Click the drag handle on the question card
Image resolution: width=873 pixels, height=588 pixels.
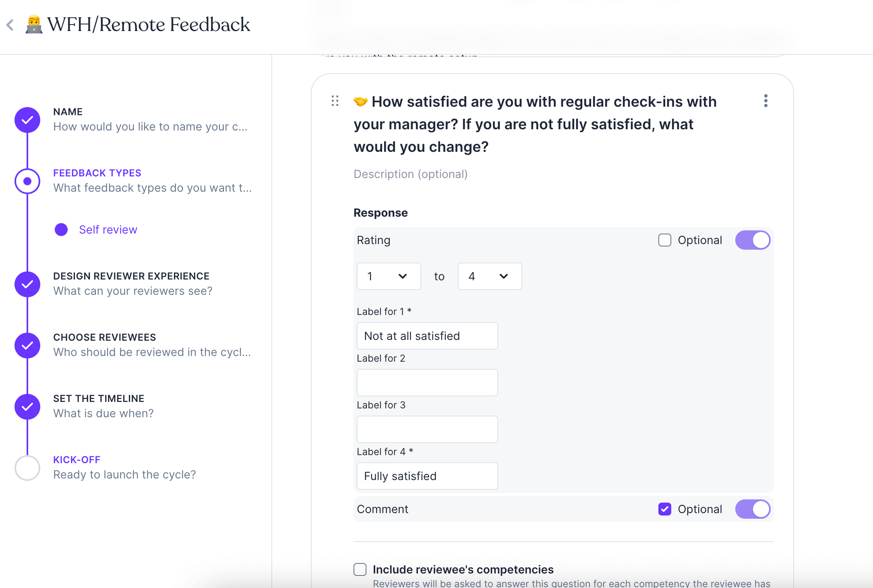pos(335,101)
